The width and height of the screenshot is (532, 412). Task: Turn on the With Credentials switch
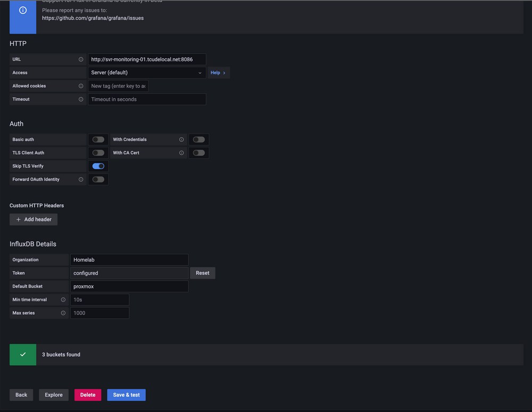pyautogui.click(x=198, y=139)
